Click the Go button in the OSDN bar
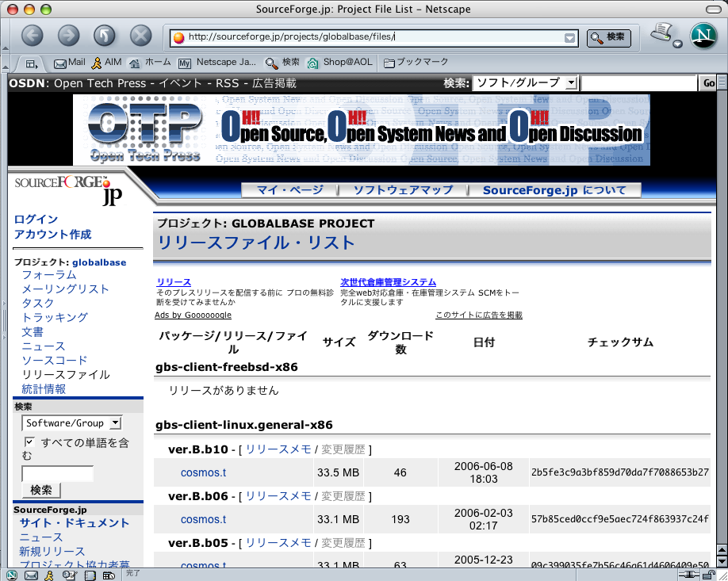The height and width of the screenshot is (581, 728). click(x=708, y=83)
